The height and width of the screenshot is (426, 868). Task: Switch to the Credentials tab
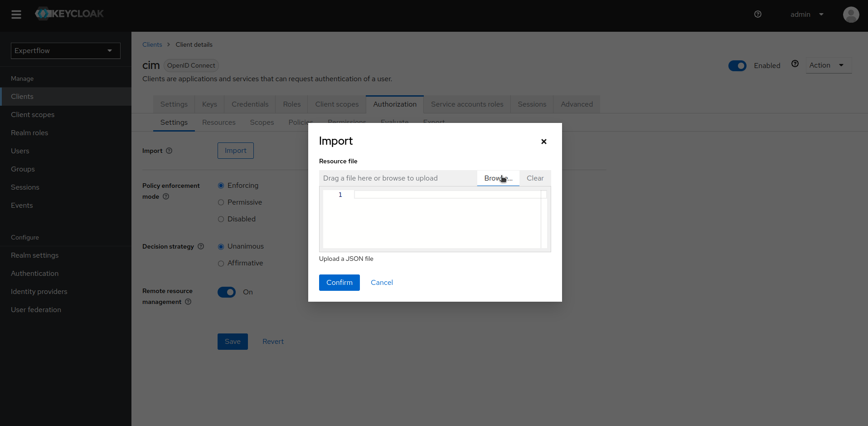[250, 104]
